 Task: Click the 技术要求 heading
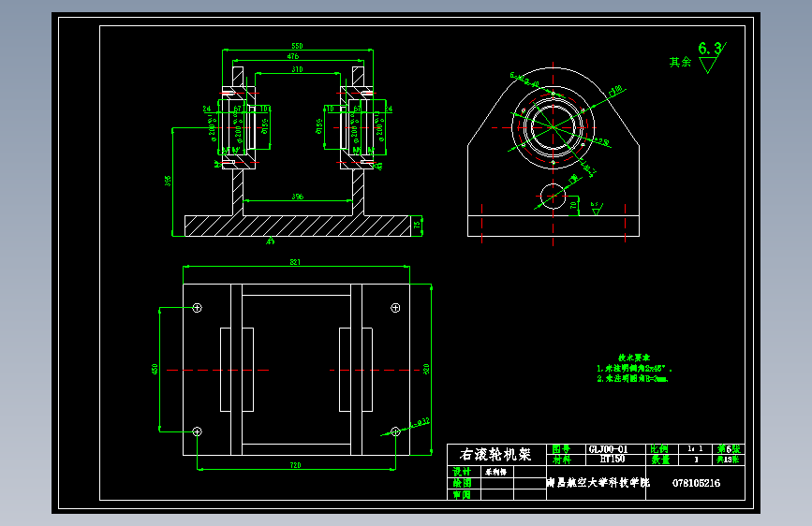pos(634,358)
